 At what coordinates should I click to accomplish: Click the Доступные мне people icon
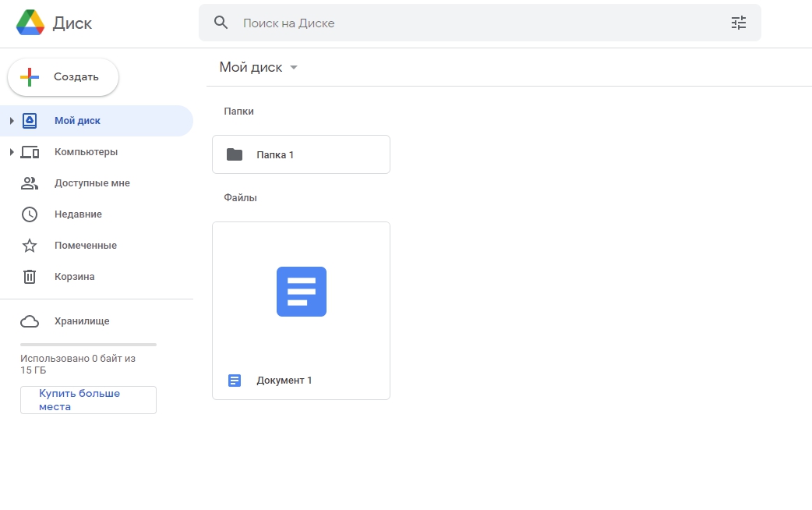click(x=30, y=183)
